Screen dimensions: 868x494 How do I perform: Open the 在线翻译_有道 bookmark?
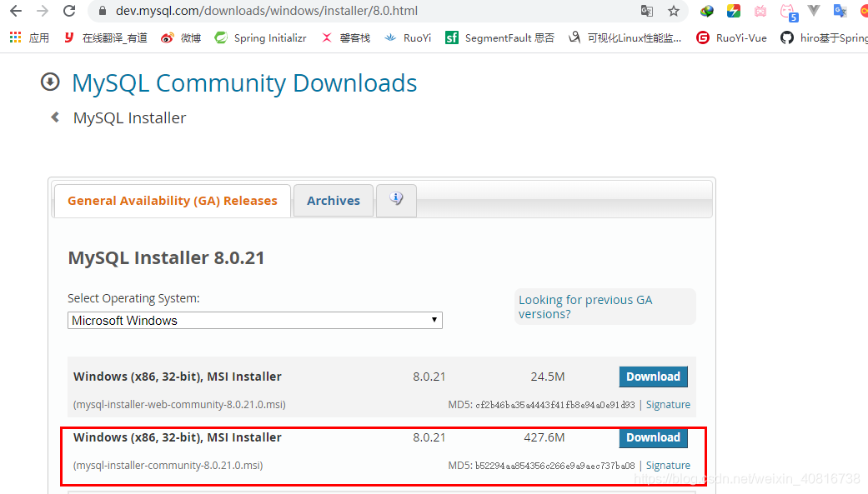coord(105,37)
